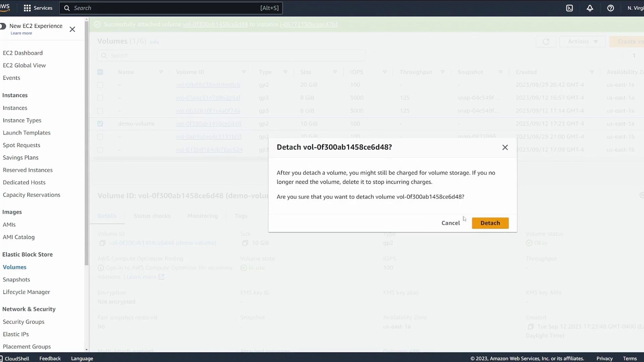Open the help question mark icon
The width and height of the screenshot is (644, 362).
[610, 8]
